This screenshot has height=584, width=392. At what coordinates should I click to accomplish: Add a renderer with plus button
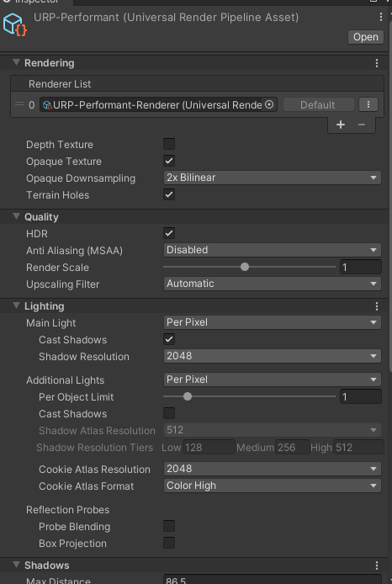tap(340, 125)
